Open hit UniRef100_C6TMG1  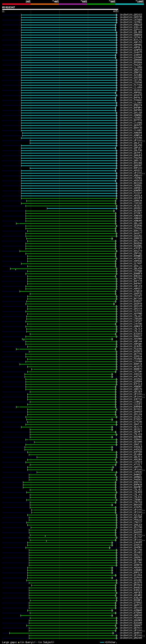tap(131, 22)
